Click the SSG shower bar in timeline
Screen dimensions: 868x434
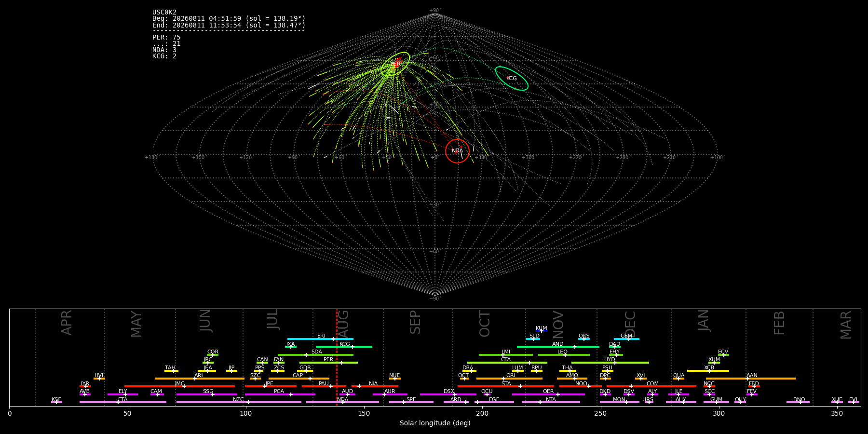pos(207,394)
